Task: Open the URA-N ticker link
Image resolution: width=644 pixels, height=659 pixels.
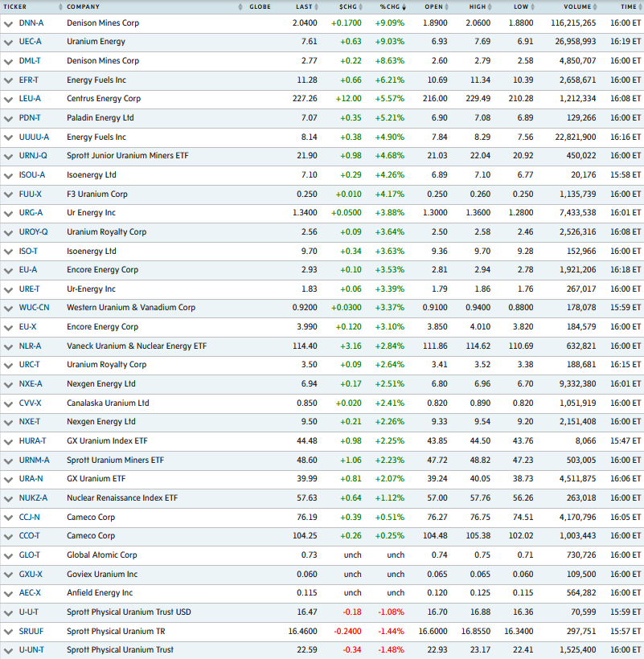Action: click(x=31, y=479)
